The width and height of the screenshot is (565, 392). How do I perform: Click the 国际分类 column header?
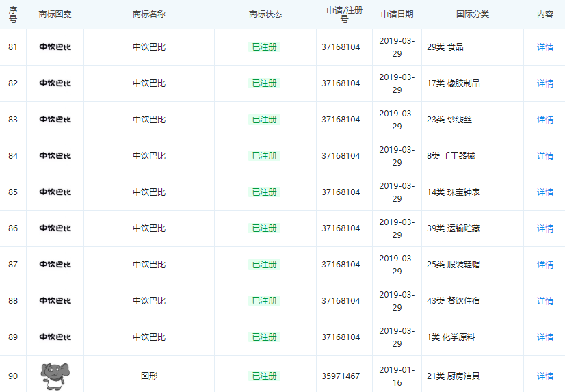pos(473,14)
